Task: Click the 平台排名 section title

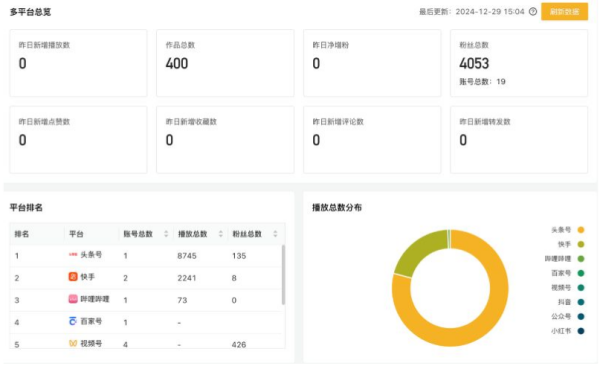Action: [x=26, y=207]
